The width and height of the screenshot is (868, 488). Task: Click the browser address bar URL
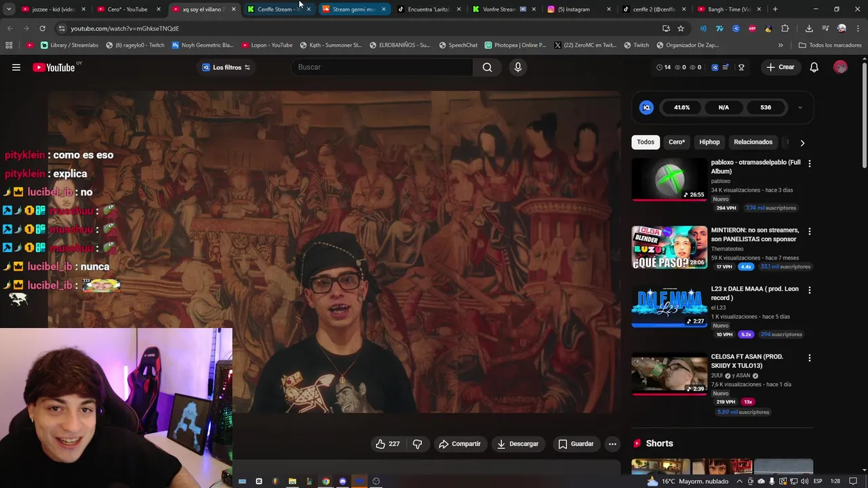[x=125, y=28]
